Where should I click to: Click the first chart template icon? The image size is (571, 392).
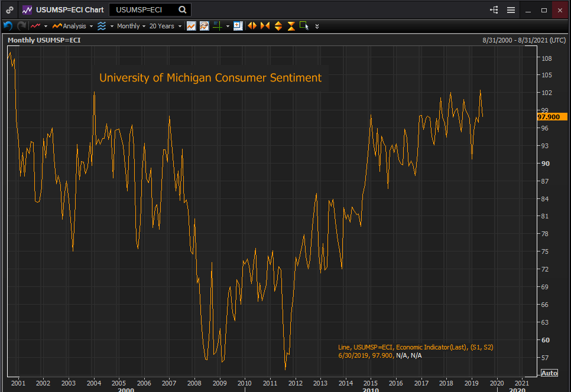coord(191,26)
